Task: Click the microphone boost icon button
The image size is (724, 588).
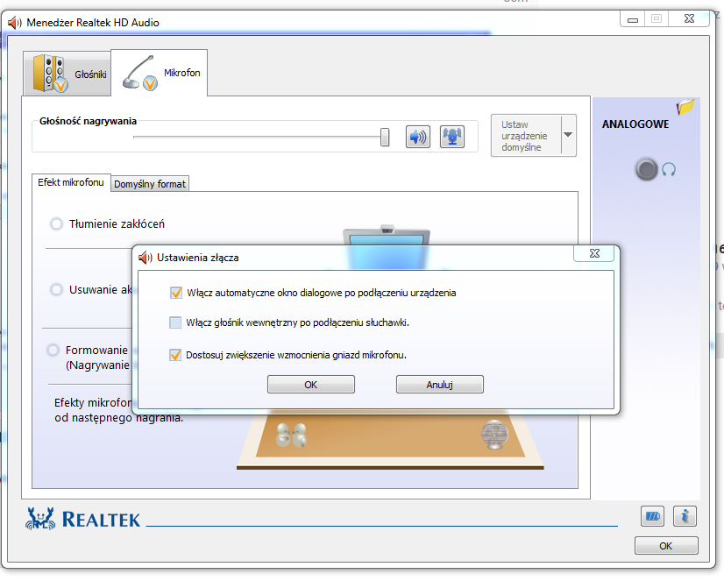Action: (451, 137)
